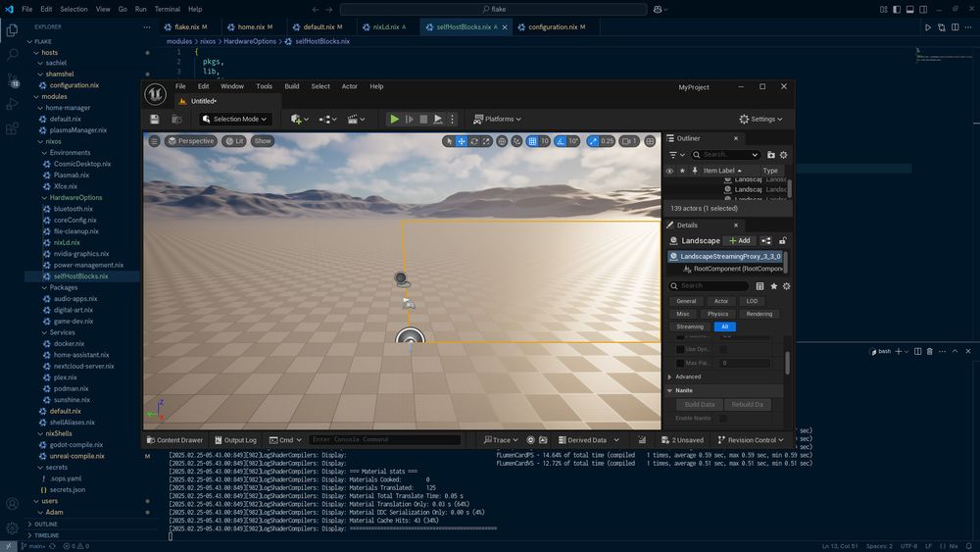Click the Content Drawer button
980x552 pixels.
point(174,440)
